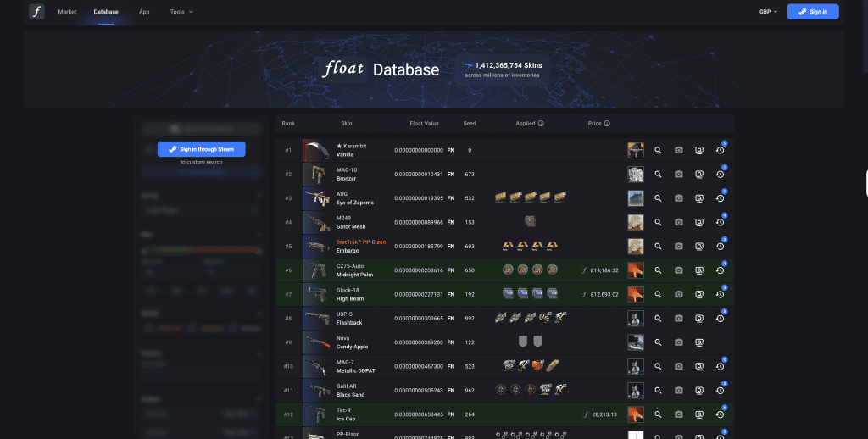Click the Rank column header
The image size is (868, 439).
288,124
